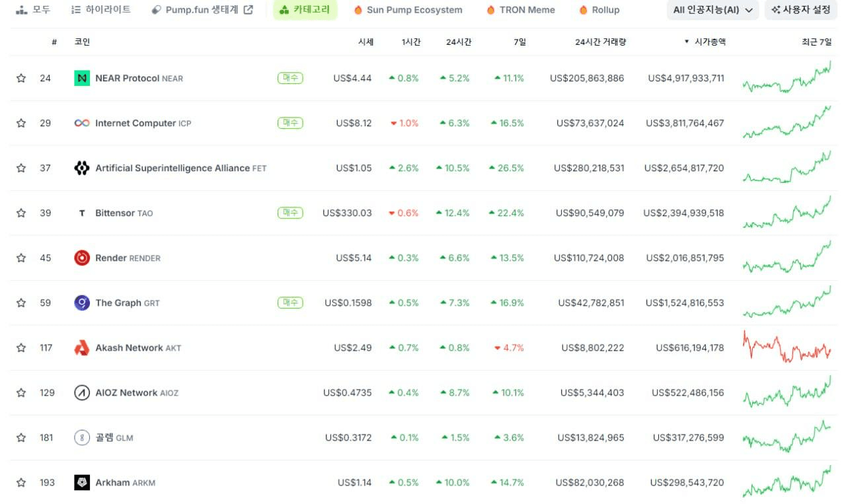Screen dimensions: 846x504
Task: Switch to the 하이라이트 tab
Action: [x=101, y=10]
